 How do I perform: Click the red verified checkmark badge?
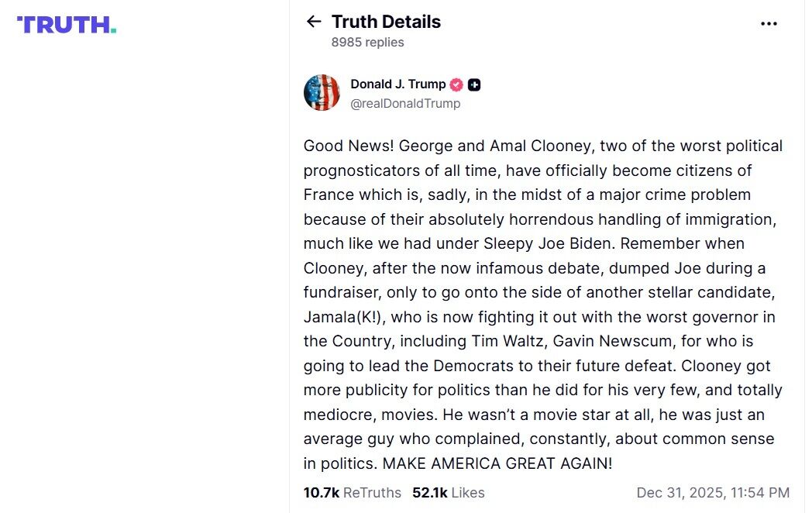456,84
